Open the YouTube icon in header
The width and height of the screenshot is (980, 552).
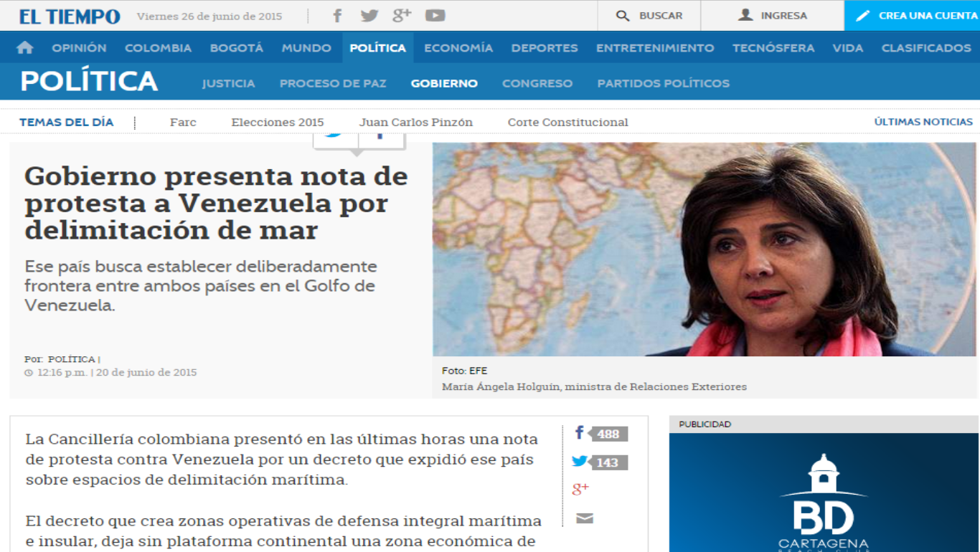[x=435, y=15]
